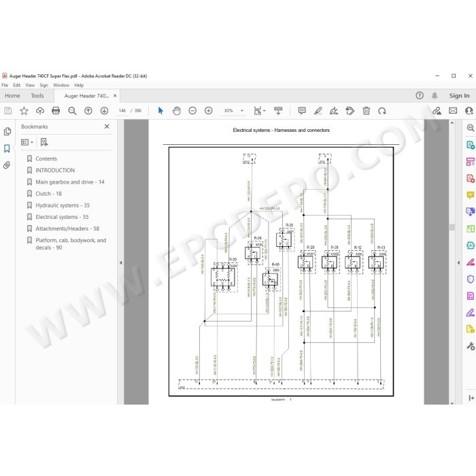The height and width of the screenshot is (476, 476).
Task: Jump to the INTRODUCTION bookmark
Action: pyautogui.click(x=55, y=170)
